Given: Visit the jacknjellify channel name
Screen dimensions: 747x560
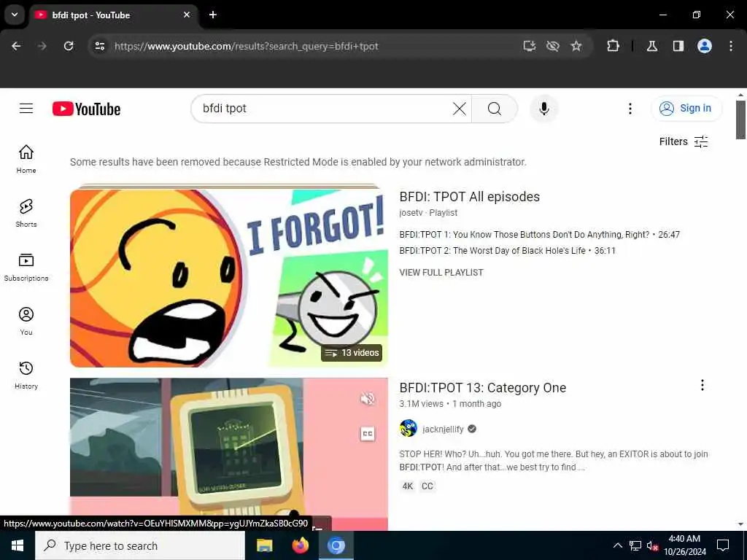Looking at the screenshot, I should 443,429.
